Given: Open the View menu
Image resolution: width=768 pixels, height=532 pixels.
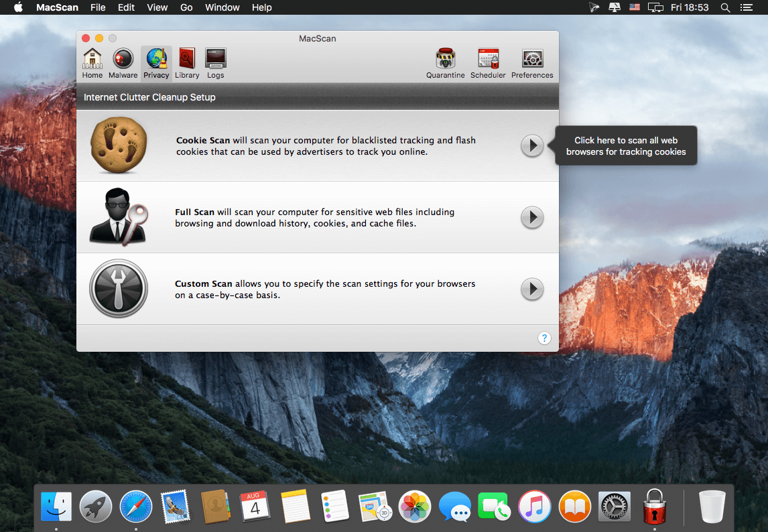Looking at the screenshot, I should tap(157, 7).
